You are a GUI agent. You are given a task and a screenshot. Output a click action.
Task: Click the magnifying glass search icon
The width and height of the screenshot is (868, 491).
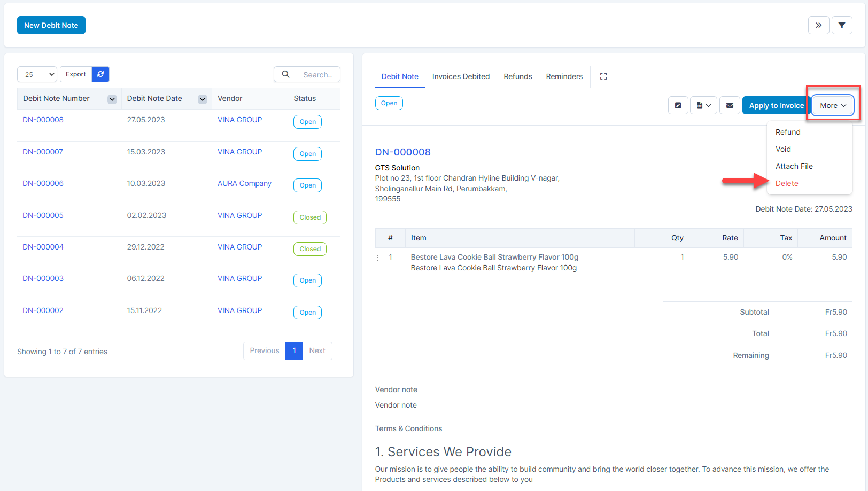[286, 74]
